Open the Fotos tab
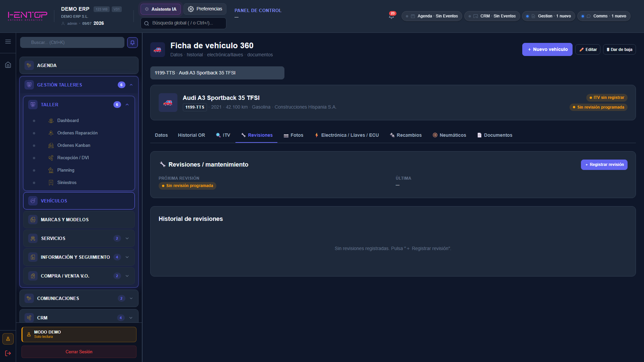The height and width of the screenshot is (362, 644). coord(293,135)
